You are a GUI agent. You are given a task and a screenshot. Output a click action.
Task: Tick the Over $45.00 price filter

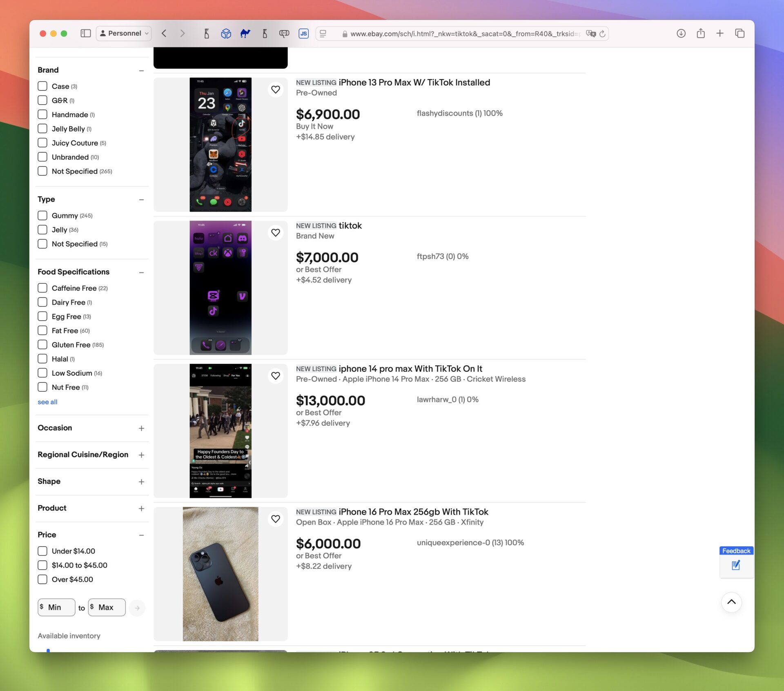(x=42, y=579)
